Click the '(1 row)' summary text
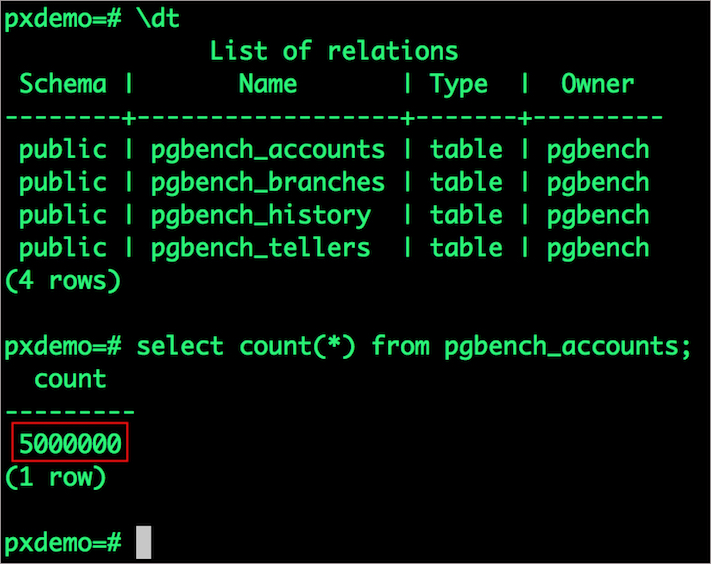The height and width of the screenshot is (564, 711). [x=56, y=478]
